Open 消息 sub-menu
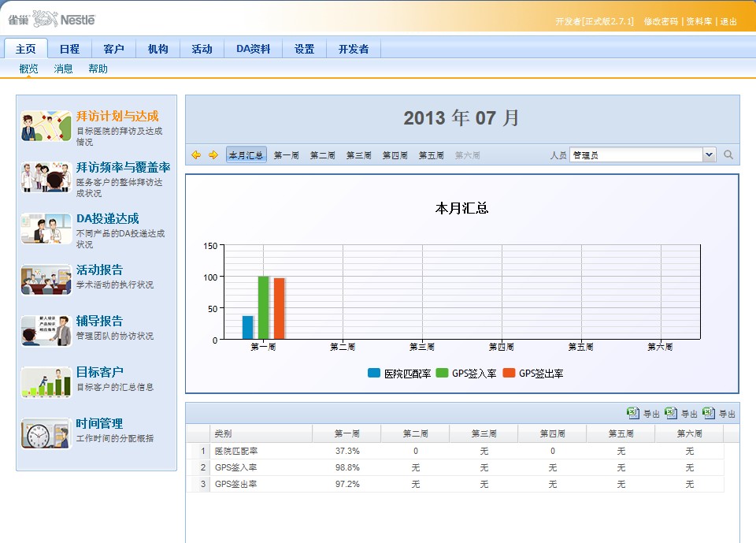 pyautogui.click(x=63, y=69)
